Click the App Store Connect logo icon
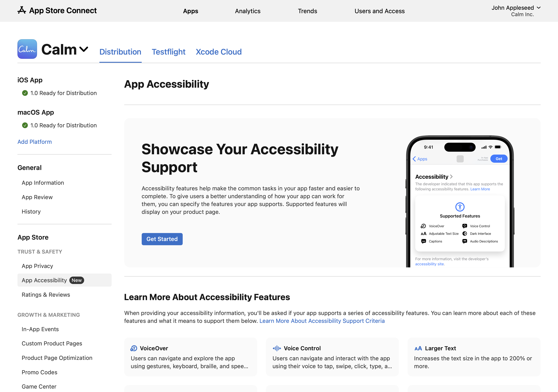Viewport: 558px width, 392px height. coord(22,11)
